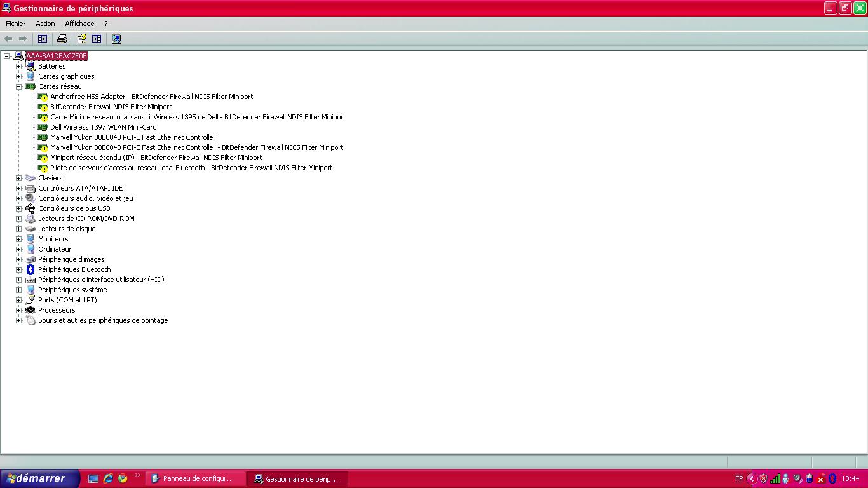
Task: Select Miniport réseau étendu (IP) device
Action: (156, 158)
